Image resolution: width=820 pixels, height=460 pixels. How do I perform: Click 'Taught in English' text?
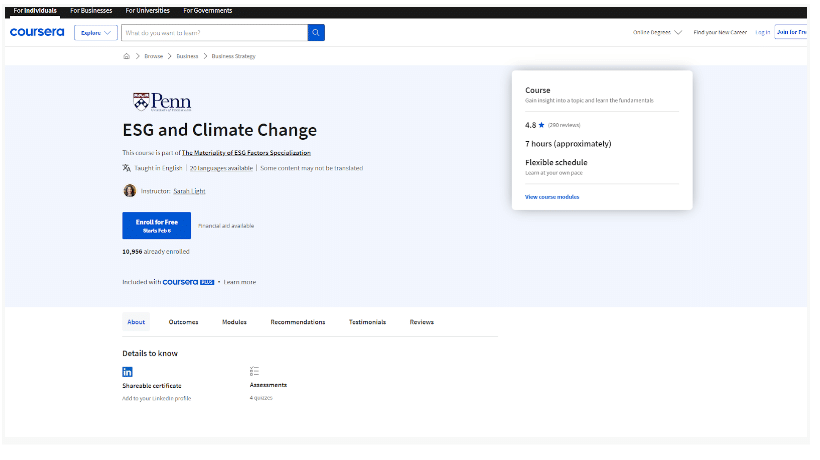[x=158, y=168]
